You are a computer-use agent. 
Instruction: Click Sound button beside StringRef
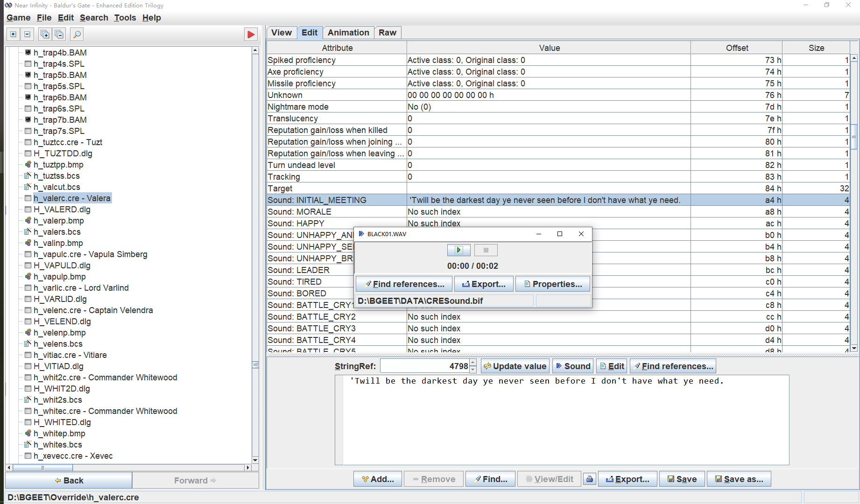[x=573, y=366]
